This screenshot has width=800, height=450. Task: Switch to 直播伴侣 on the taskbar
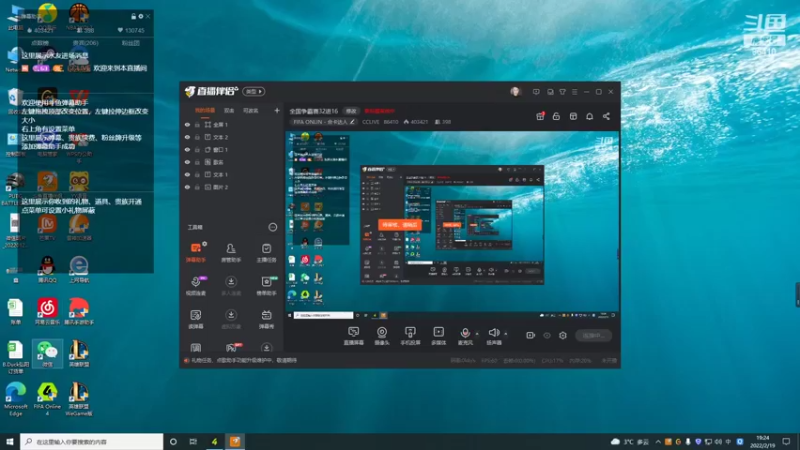[235, 442]
